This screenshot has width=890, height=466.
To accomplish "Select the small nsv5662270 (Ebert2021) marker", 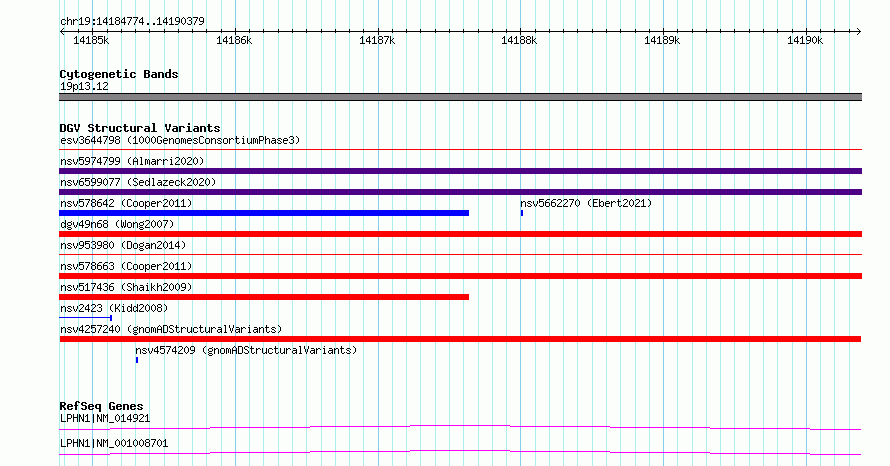I will point(522,213).
